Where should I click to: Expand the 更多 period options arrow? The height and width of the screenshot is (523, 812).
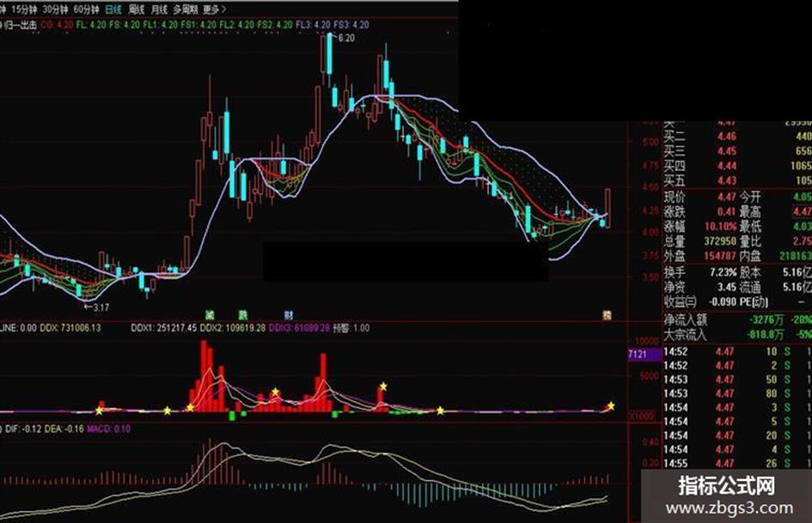click(x=215, y=9)
